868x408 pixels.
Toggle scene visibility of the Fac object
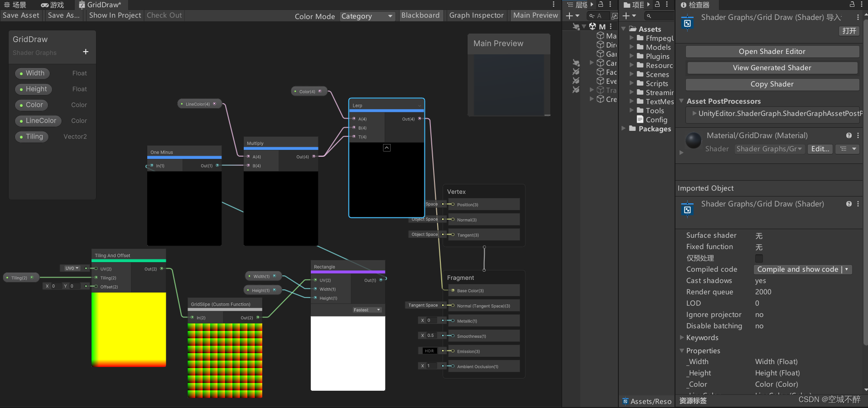tap(576, 72)
